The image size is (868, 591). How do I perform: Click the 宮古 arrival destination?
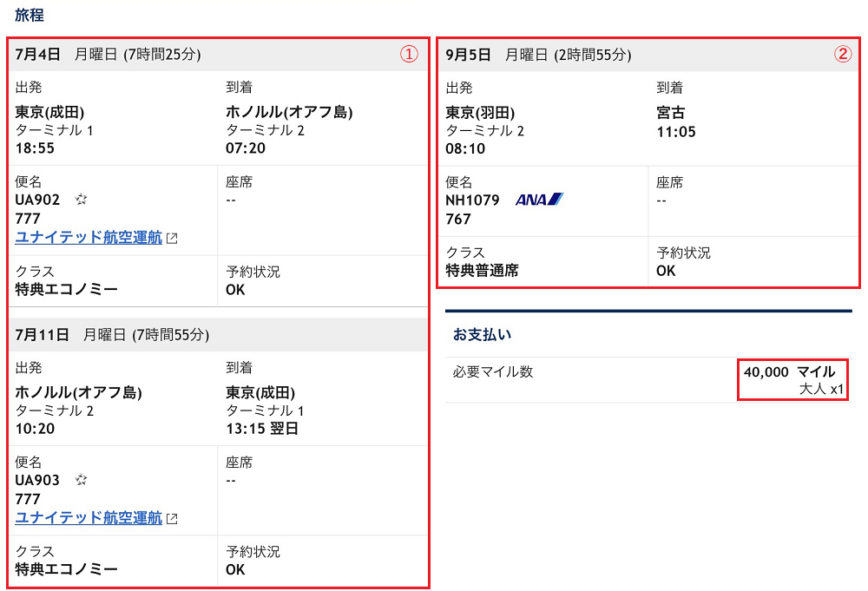pos(671,113)
